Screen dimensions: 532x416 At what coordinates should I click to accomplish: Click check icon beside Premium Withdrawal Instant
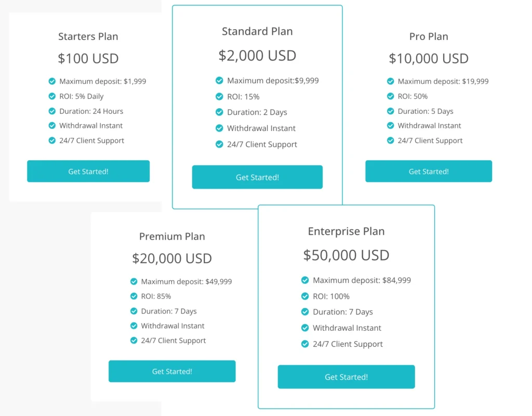coord(134,326)
